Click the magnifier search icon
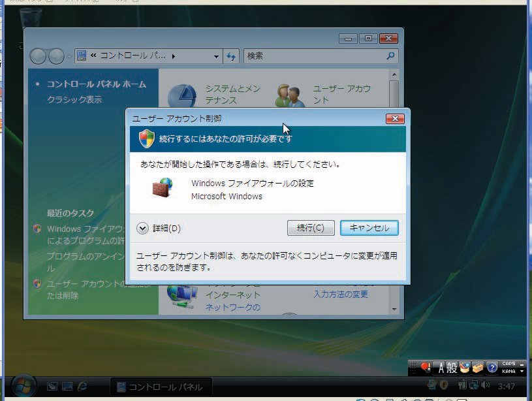Screen dimensions: 532x401 pyautogui.click(x=390, y=56)
